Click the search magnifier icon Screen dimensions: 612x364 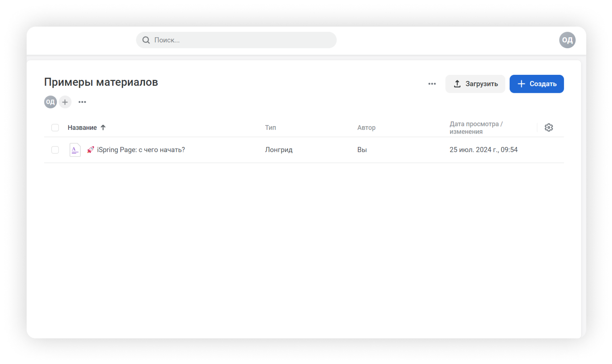pos(146,40)
